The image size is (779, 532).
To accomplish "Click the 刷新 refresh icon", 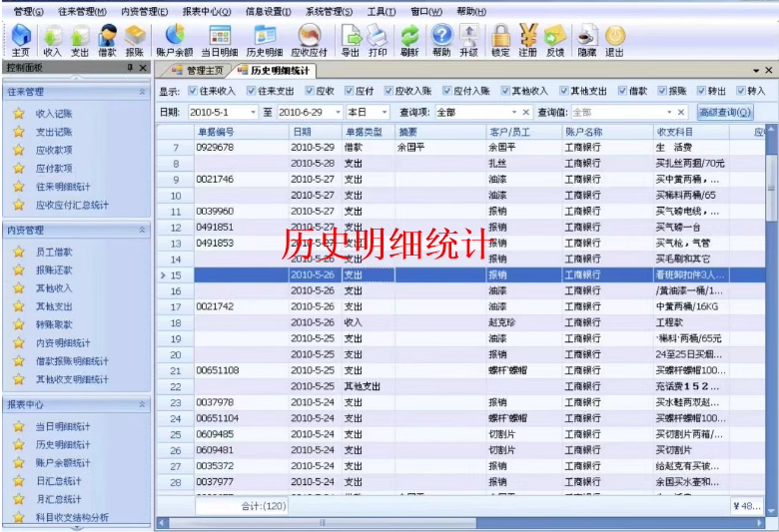I will coord(409,40).
